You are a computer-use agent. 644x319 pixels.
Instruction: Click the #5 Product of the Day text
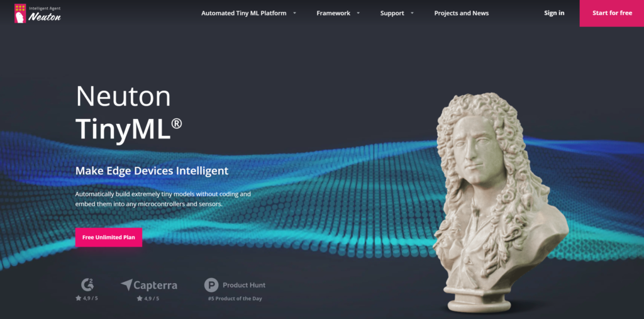point(235,298)
